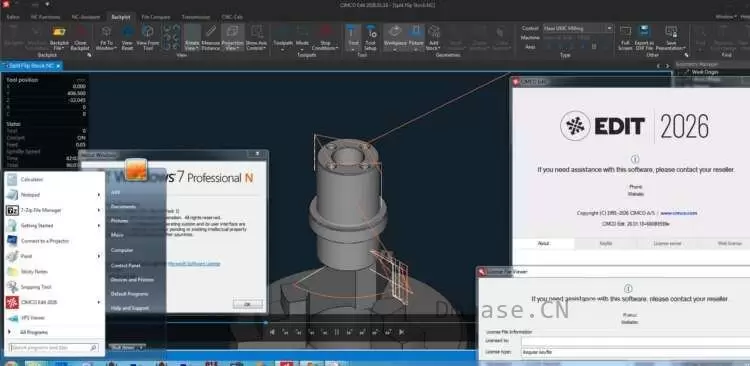Image resolution: width=750 pixels, height=366 pixels.
Task: Open the Window menu at top right
Action: coord(726,17)
